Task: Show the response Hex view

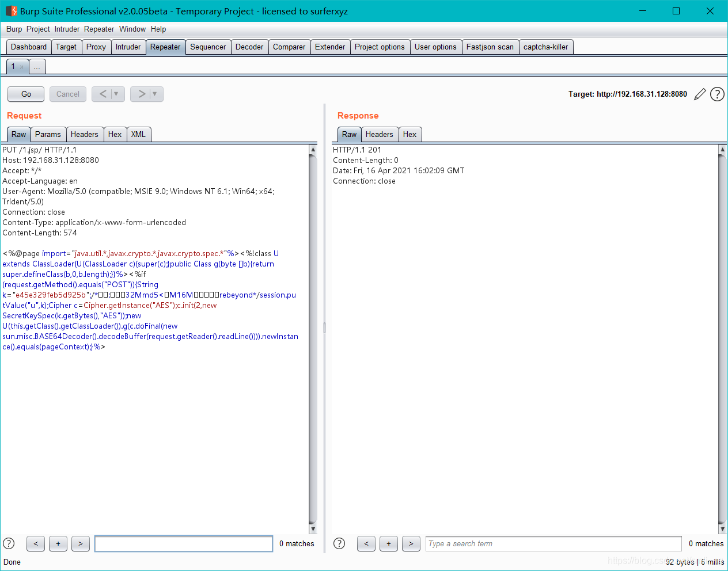Action: point(410,134)
